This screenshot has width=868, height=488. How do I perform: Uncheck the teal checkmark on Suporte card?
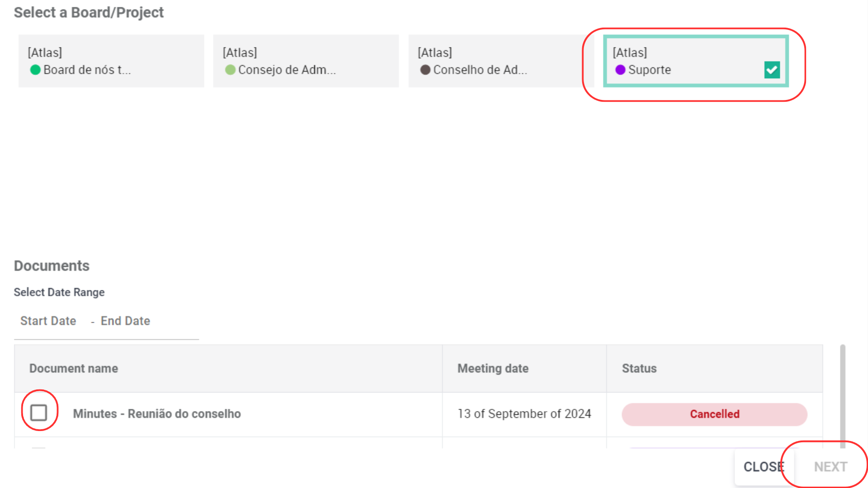[772, 70]
